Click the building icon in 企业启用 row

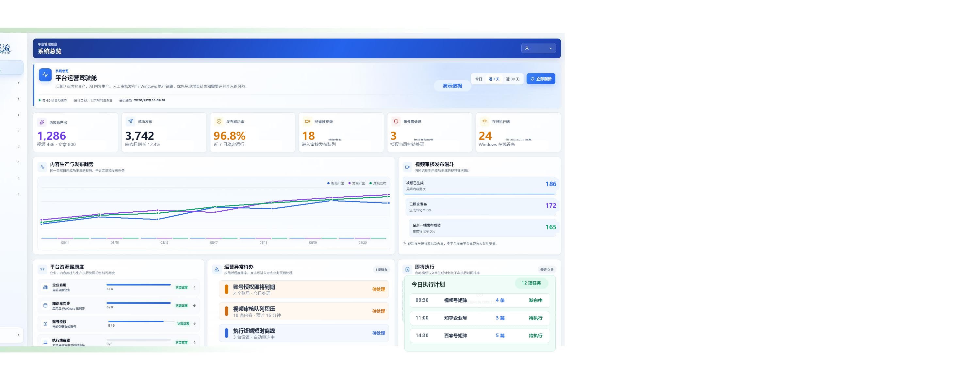46,287
